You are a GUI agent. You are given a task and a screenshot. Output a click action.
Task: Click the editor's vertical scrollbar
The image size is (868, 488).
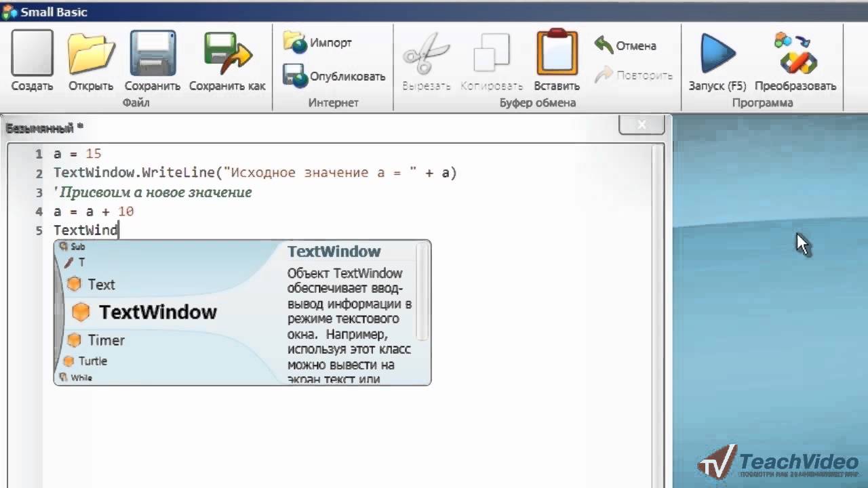coord(658,314)
